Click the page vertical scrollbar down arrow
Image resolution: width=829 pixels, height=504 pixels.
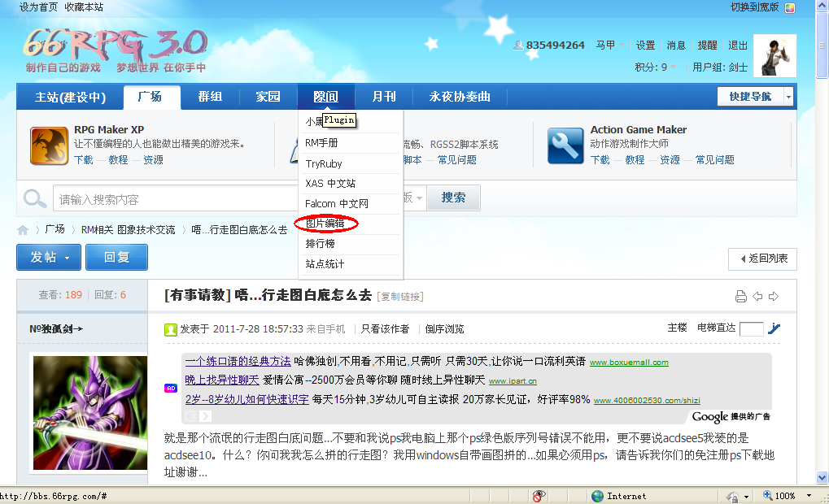click(822, 478)
